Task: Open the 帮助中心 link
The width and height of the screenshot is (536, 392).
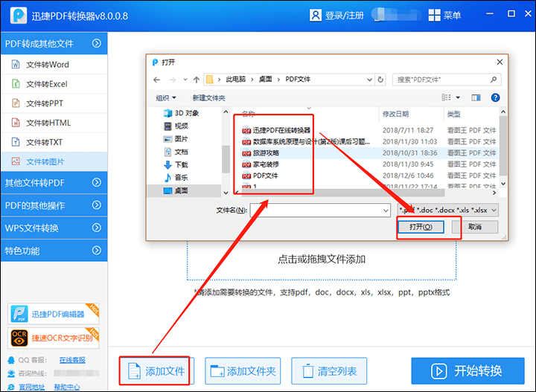Action: click(67, 387)
